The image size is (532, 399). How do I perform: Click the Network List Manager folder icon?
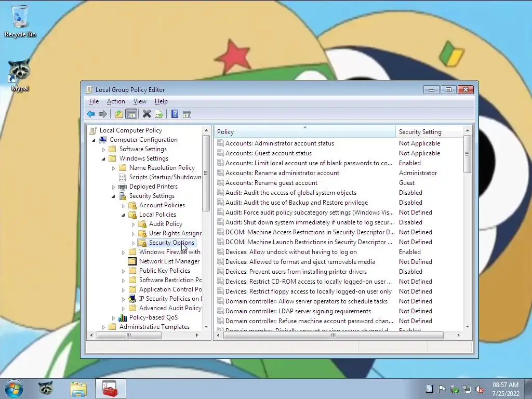tap(132, 261)
